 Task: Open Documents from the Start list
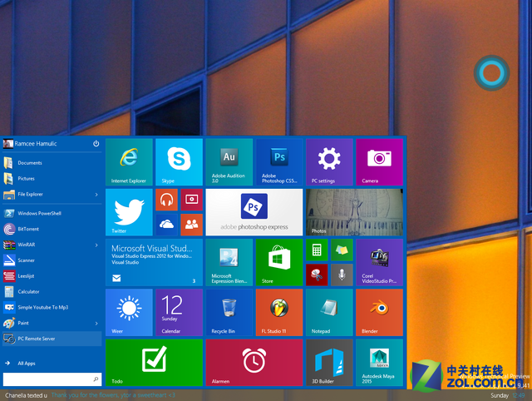tap(52, 162)
